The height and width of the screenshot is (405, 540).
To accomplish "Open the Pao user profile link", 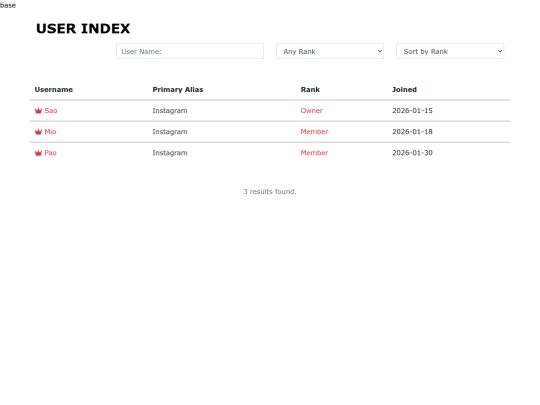I will (x=50, y=153).
